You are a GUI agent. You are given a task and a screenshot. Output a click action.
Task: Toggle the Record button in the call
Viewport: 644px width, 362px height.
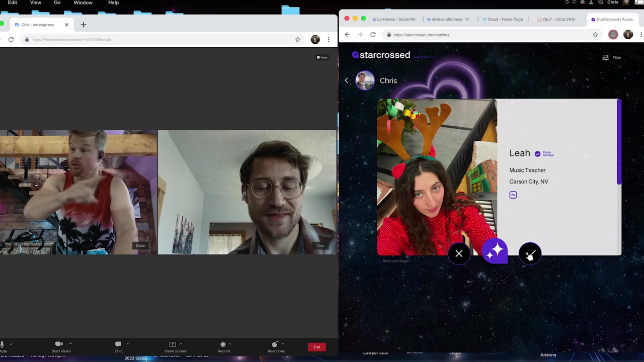click(223, 344)
